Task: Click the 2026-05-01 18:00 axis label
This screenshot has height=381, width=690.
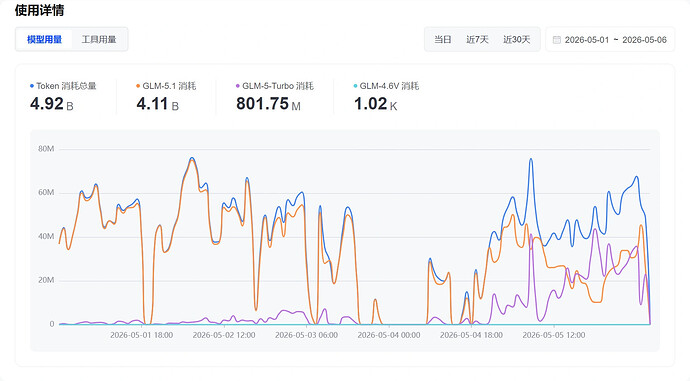Action: 142,335
